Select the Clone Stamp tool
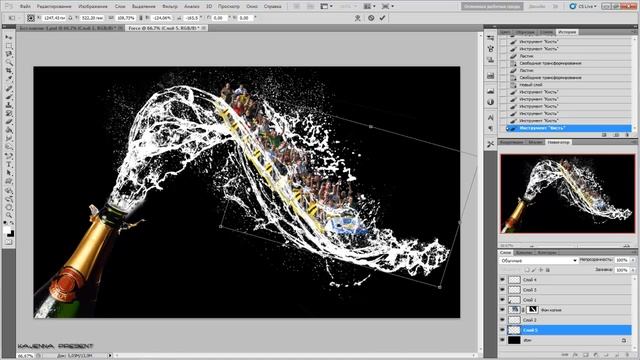The image size is (640, 360). pyautogui.click(x=9, y=105)
